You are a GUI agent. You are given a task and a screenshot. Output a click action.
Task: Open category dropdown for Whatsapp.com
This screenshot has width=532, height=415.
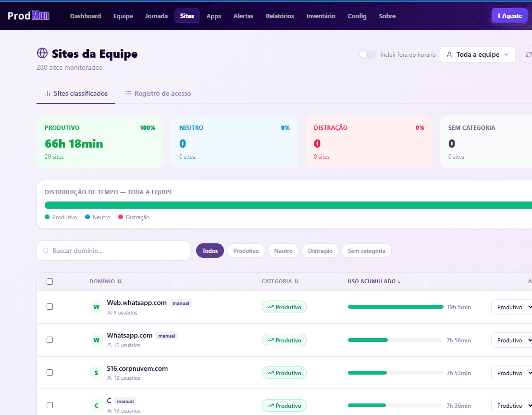point(512,340)
